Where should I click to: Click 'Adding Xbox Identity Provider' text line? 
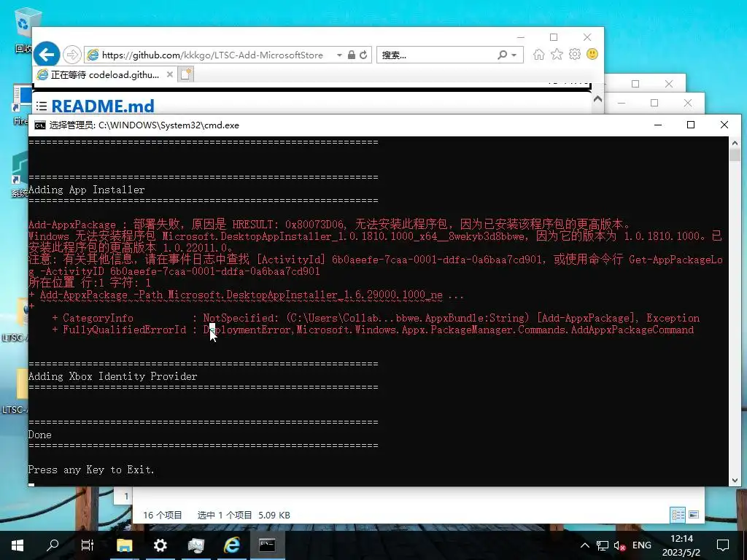tap(113, 376)
